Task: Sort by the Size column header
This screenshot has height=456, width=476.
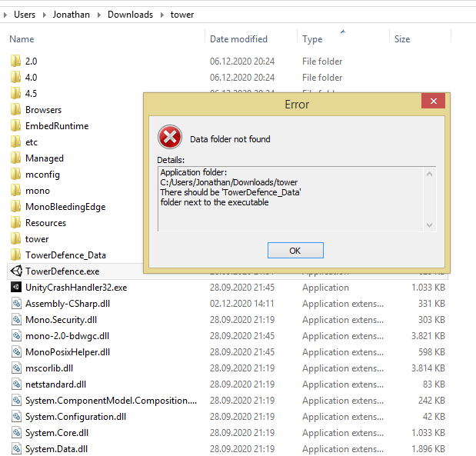Action: tap(401, 39)
